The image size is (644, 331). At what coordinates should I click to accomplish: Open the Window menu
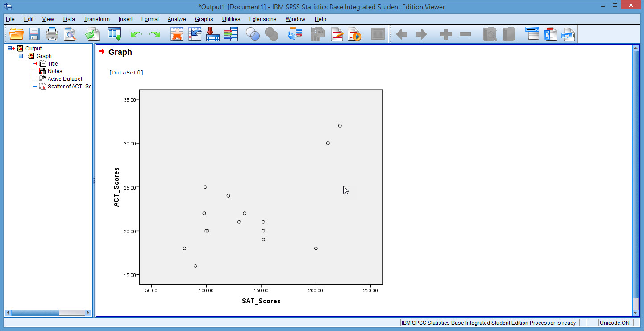pos(295,19)
